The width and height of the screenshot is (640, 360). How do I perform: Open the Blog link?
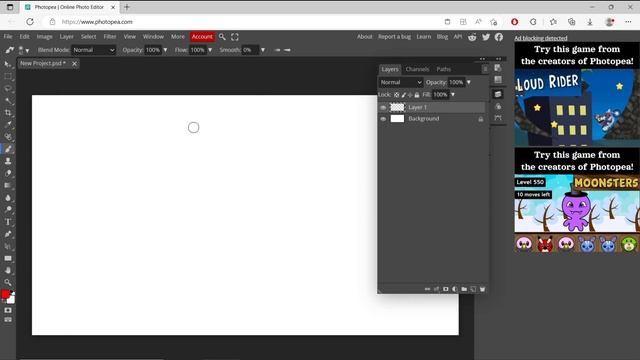click(x=442, y=37)
